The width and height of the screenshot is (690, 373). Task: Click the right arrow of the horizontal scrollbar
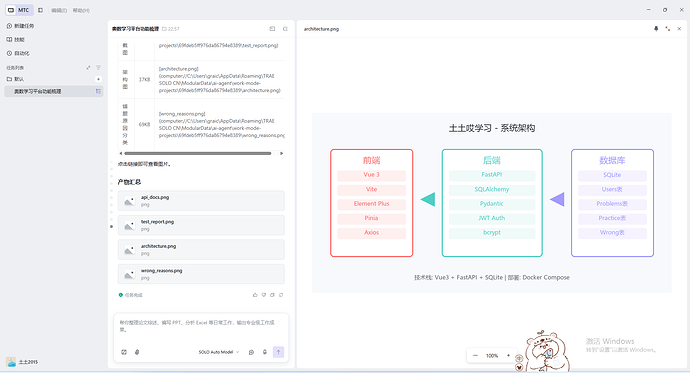pos(281,154)
